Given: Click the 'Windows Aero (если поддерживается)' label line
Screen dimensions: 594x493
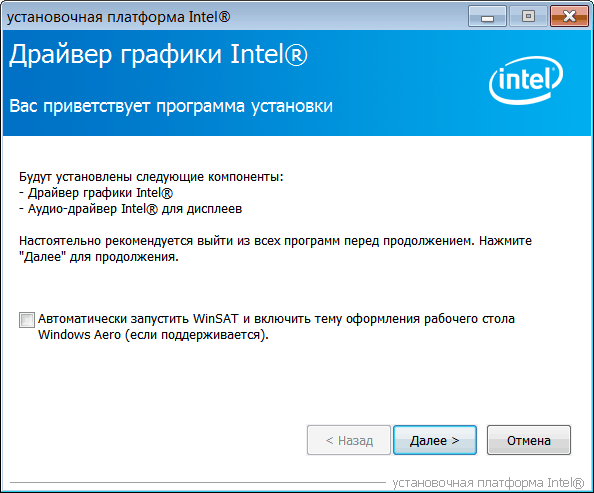Looking at the screenshot, I should pos(153,335).
